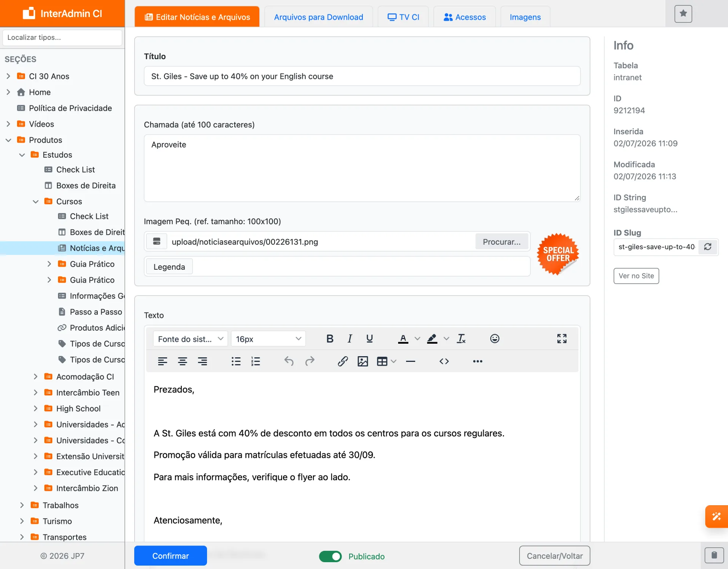Click the highlight color marker button
This screenshot has height=569, width=728.
(432, 339)
